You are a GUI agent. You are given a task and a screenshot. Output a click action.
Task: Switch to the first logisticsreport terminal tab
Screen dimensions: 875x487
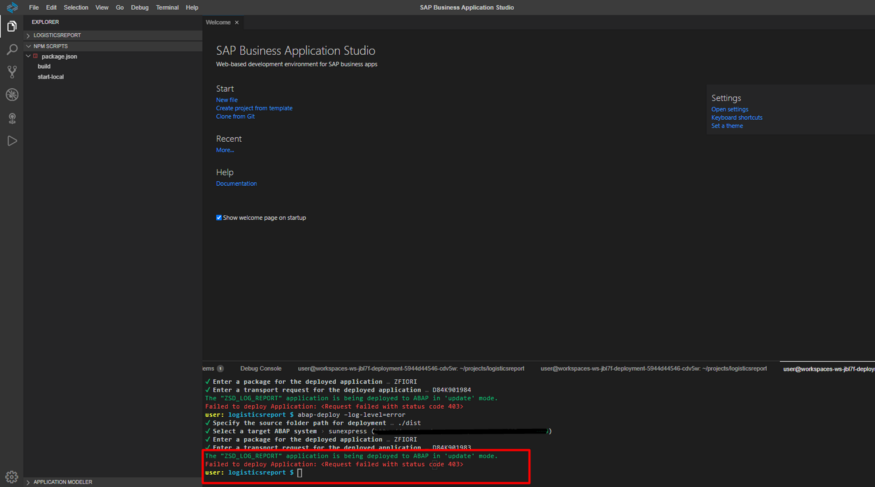coord(411,369)
